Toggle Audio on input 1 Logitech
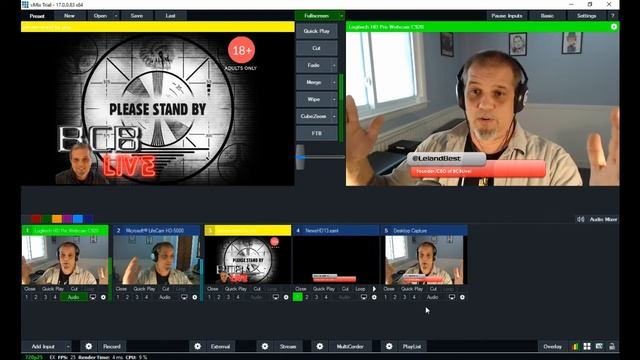Viewport: 640px width, 360px height. [x=73, y=297]
